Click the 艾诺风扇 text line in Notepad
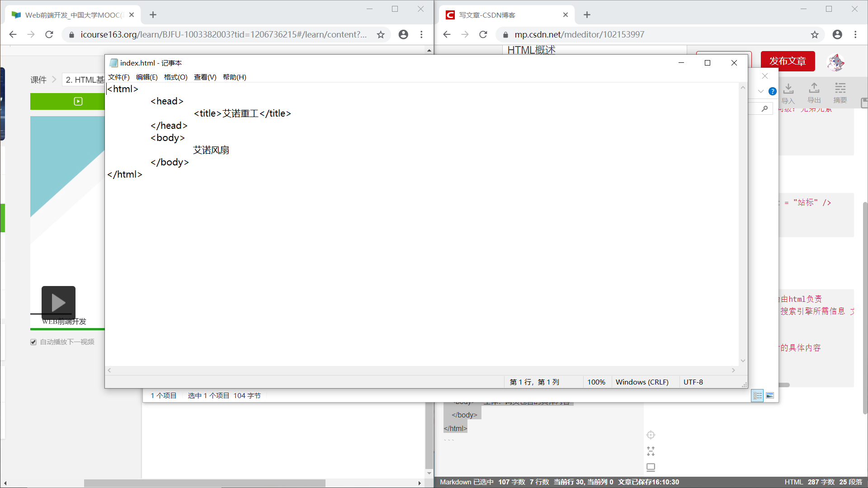Screen dimensions: 868x488 click(211, 150)
